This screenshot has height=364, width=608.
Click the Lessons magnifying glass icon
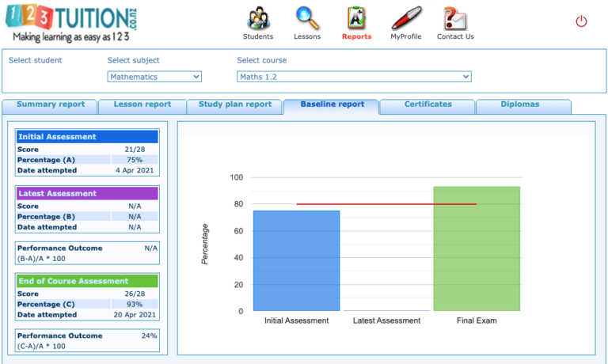[x=307, y=18]
